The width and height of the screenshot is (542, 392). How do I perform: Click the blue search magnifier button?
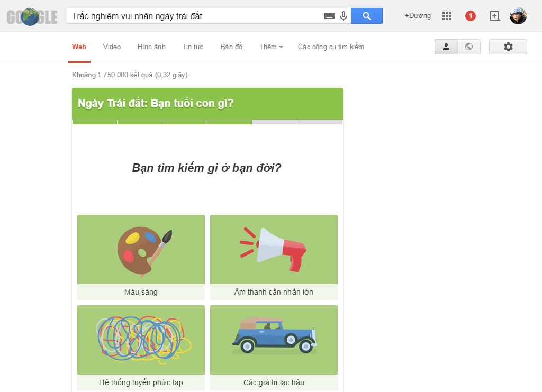(x=366, y=16)
